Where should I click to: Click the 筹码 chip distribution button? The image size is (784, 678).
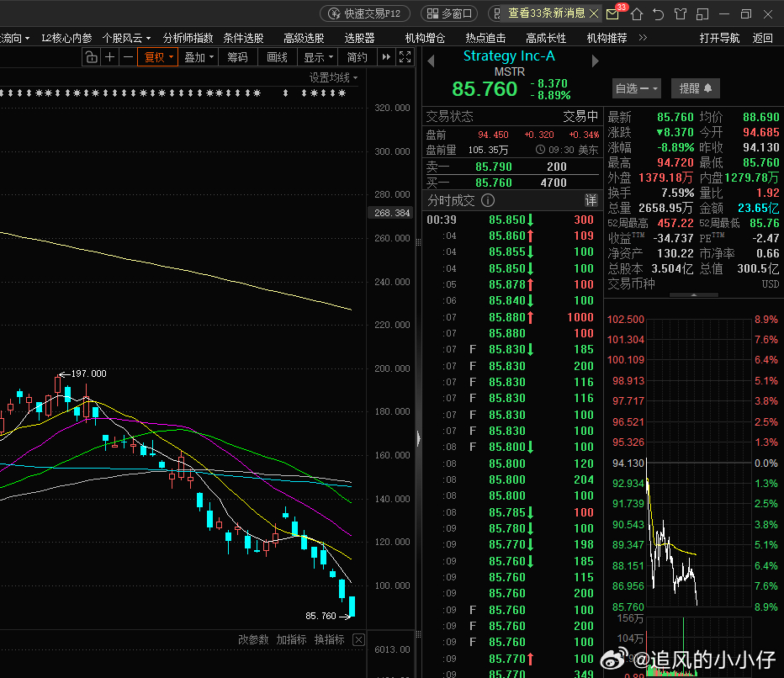[237, 57]
